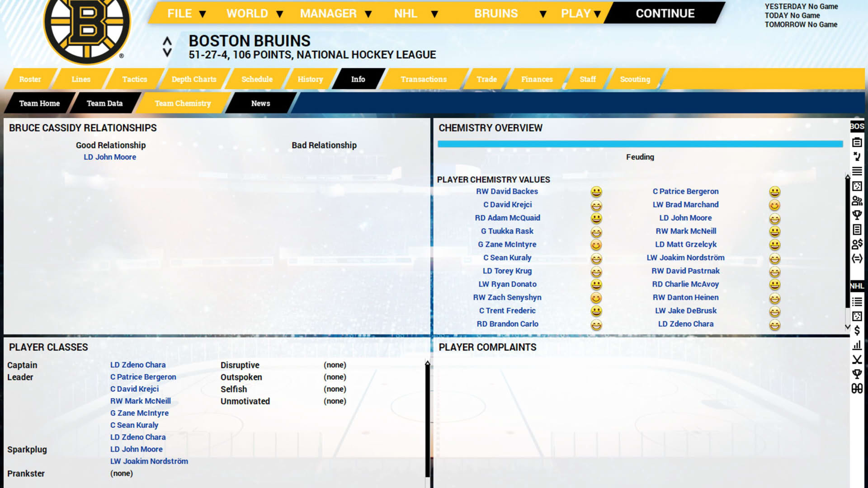The image size is (868, 488).
Task: Open the Tactics tab
Action: click(x=135, y=79)
